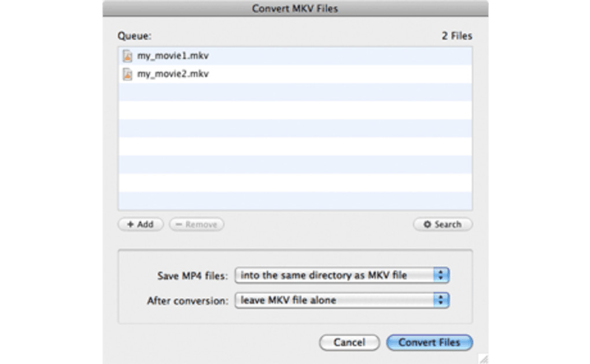Image resolution: width=590 pixels, height=364 pixels.
Task: Click the Convert MKV Files title bar
Action: tap(295, 9)
